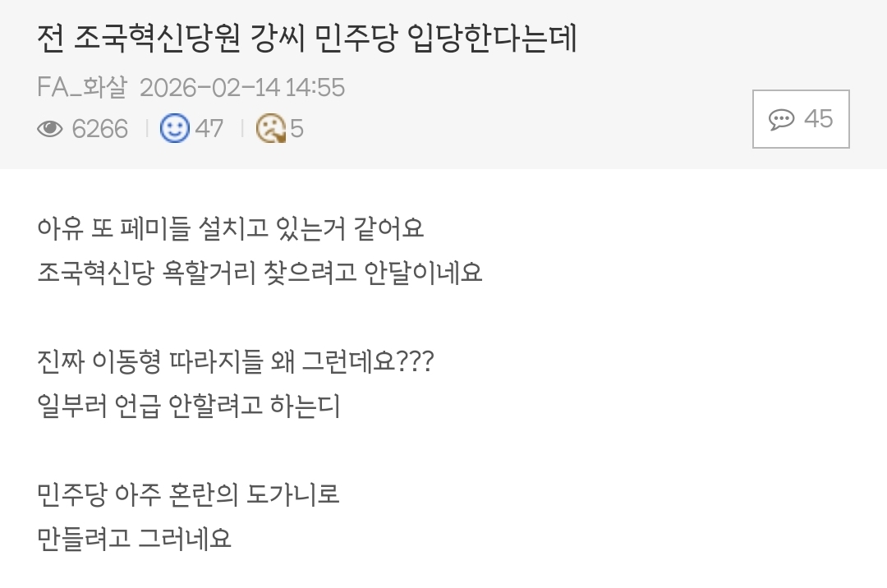This screenshot has height=588, width=887.
Task: Open author profile FA_화살
Action: 82,87
